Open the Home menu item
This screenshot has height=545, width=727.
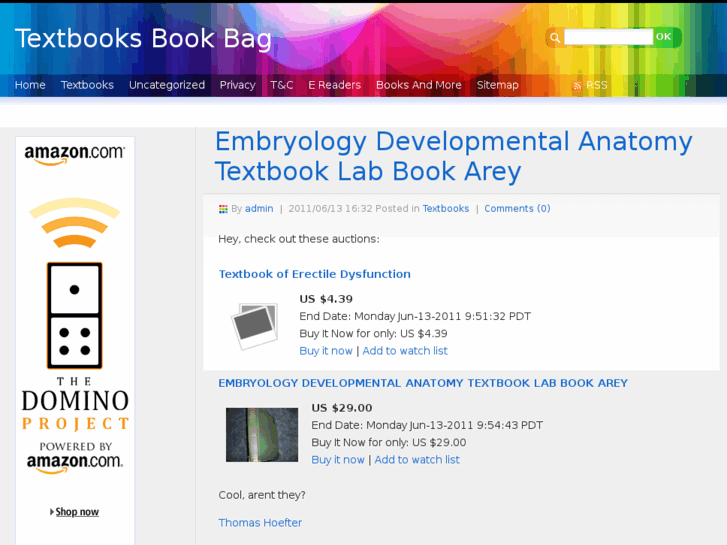pos(30,85)
